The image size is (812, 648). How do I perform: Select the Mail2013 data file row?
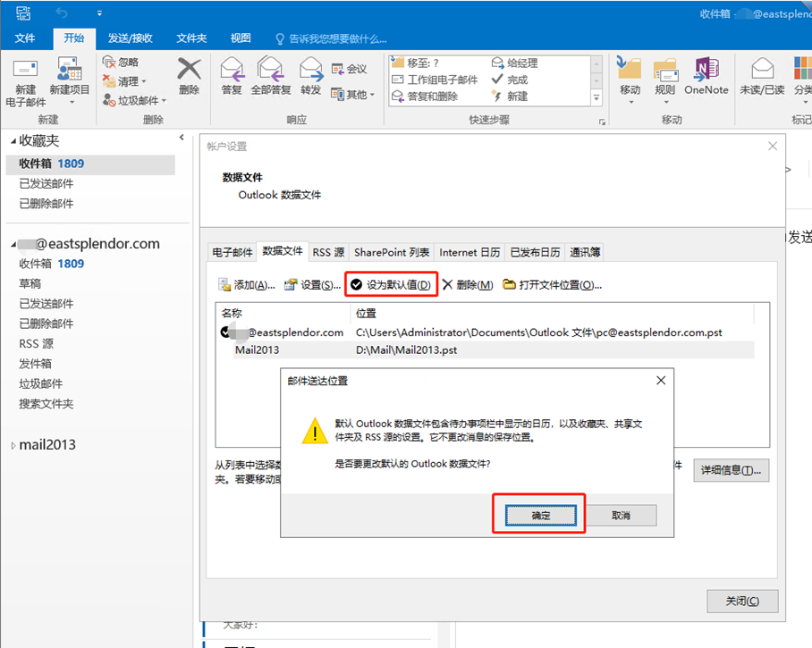pos(258,350)
